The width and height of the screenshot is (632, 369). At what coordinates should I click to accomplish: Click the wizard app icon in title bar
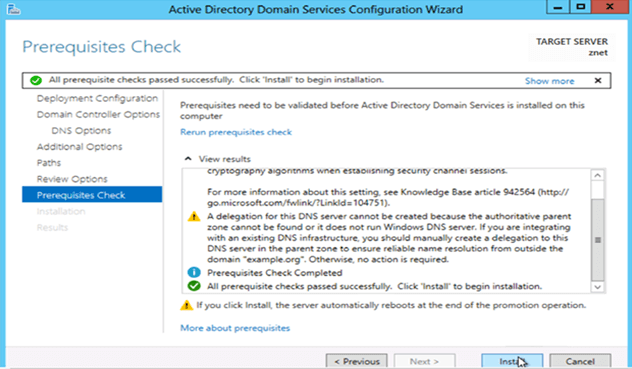(13, 9)
